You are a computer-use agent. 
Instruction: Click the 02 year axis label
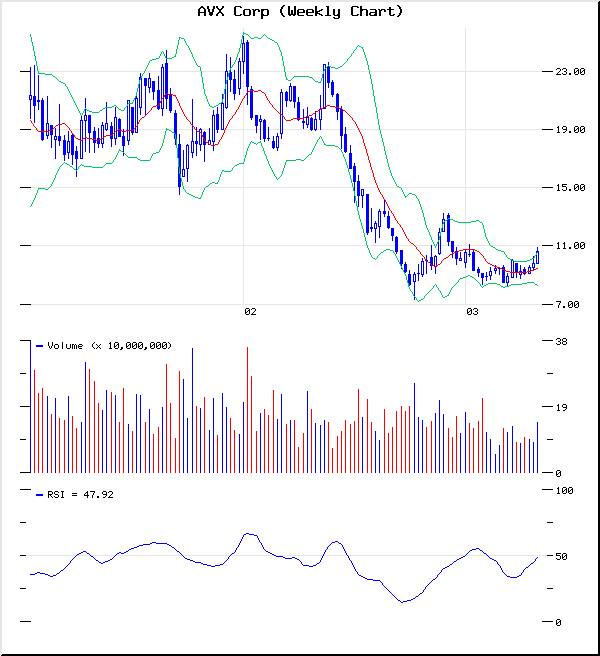click(x=250, y=312)
